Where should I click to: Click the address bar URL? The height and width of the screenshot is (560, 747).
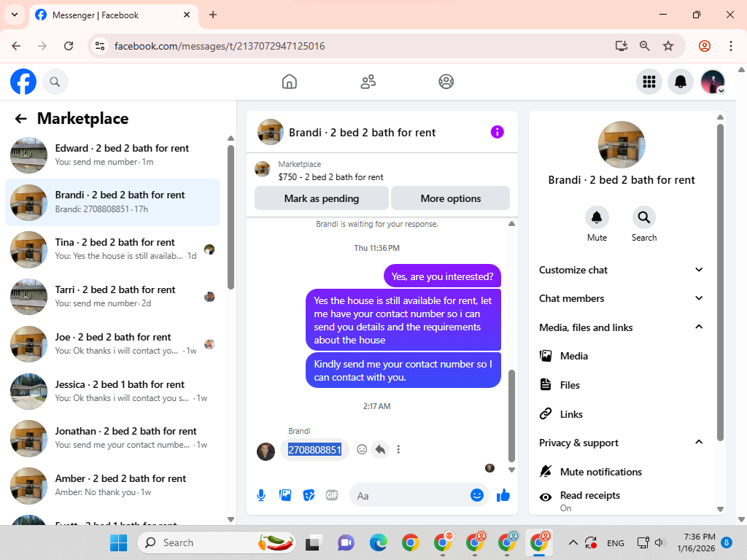pyautogui.click(x=220, y=46)
